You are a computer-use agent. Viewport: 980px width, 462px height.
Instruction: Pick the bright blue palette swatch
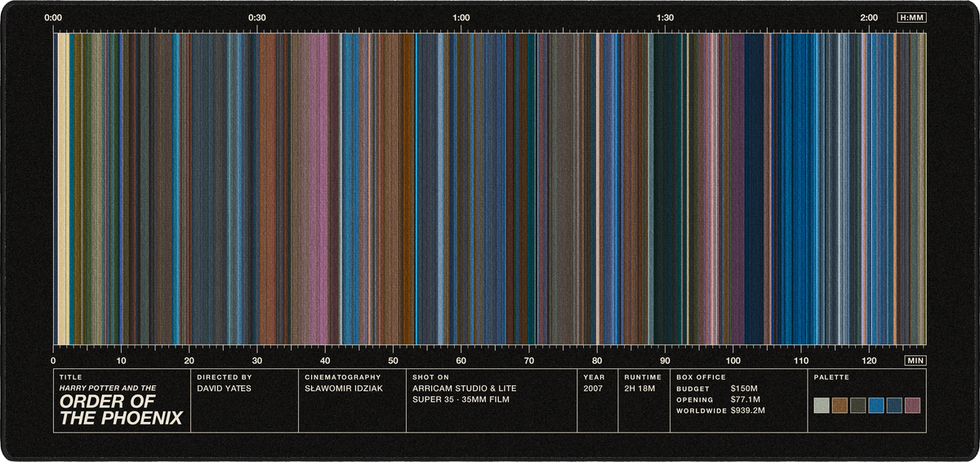876,406
